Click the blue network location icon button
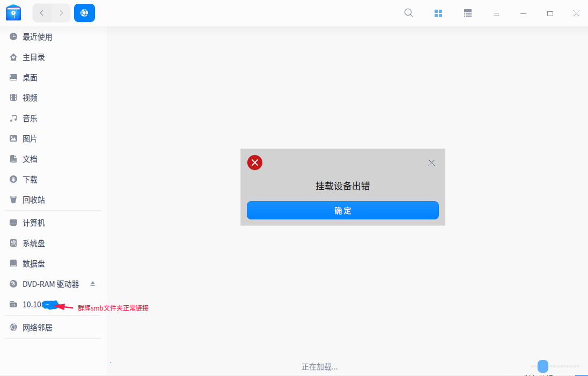This screenshot has height=376, width=588. [84, 13]
